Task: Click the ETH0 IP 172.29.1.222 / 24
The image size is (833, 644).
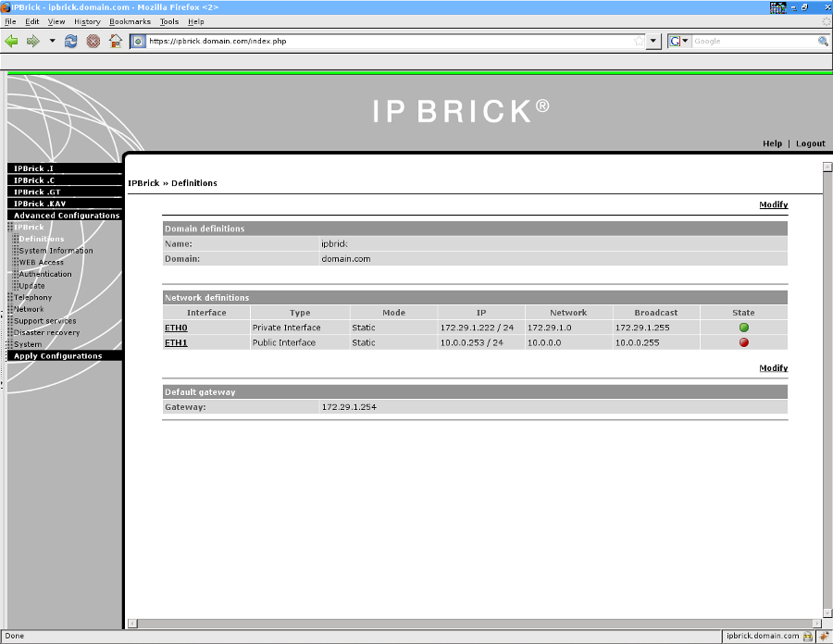Action: pos(477,328)
